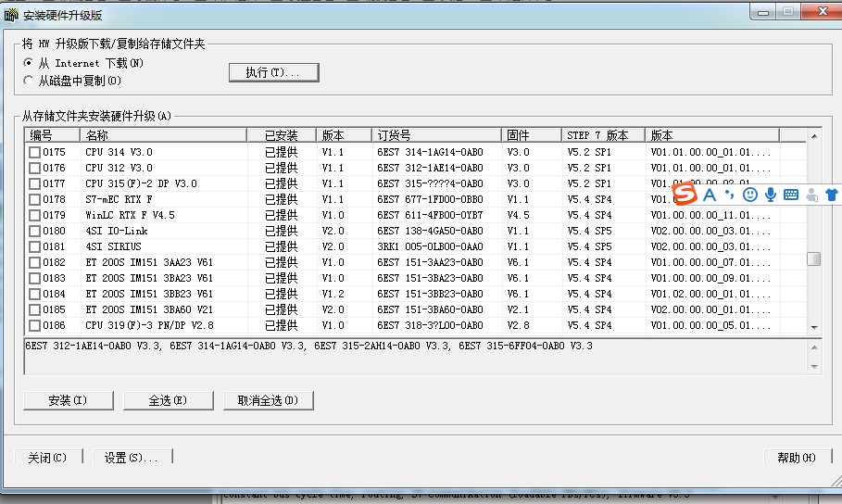
Task: Tick the checkbox for 0179 WinLC RTX F
Action: (34, 215)
